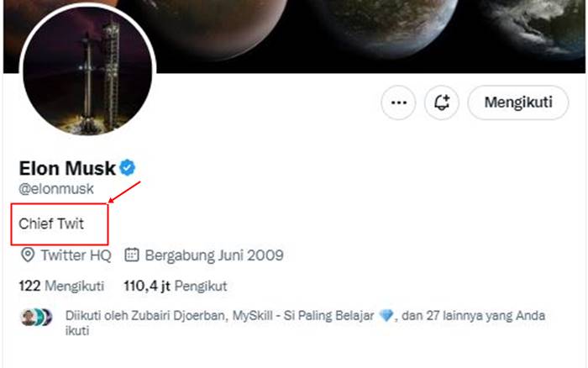Click the location pin icon
Viewport: 588px width, 368px height.
pyautogui.click(x=28, y=255)
